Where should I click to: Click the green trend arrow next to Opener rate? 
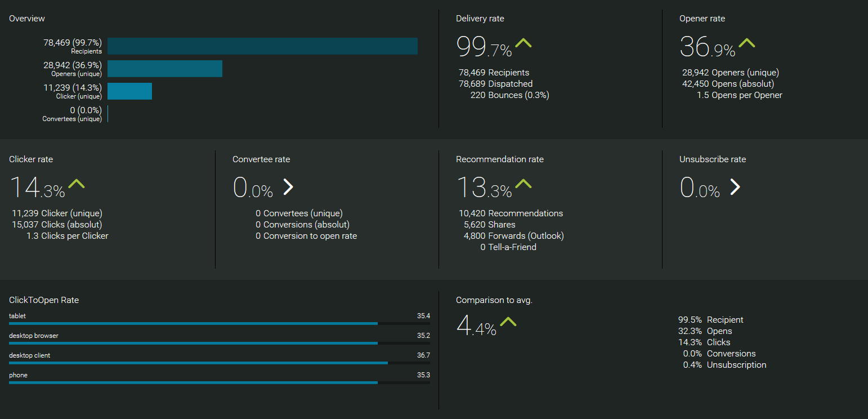pyautogui.click(x=746, y=43)
